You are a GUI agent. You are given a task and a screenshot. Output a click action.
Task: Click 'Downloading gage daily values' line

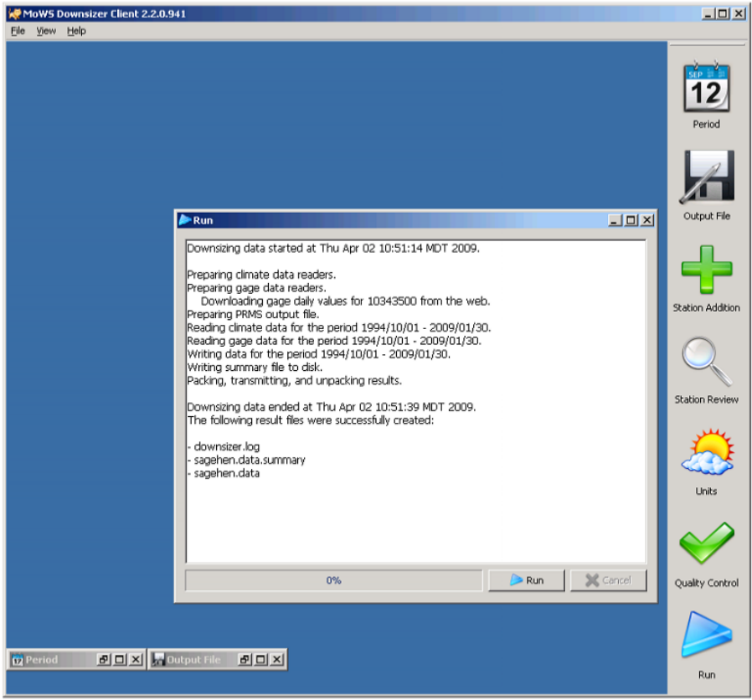tap(345, 301)
